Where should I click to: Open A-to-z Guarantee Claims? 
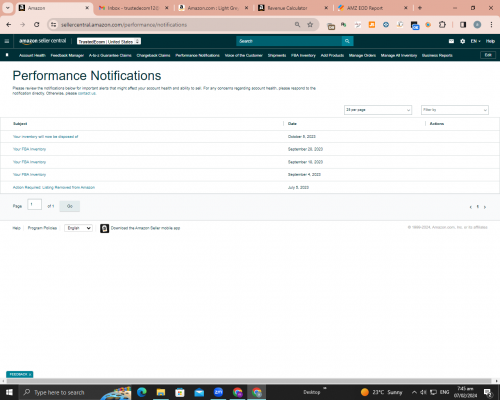[110, 55]
